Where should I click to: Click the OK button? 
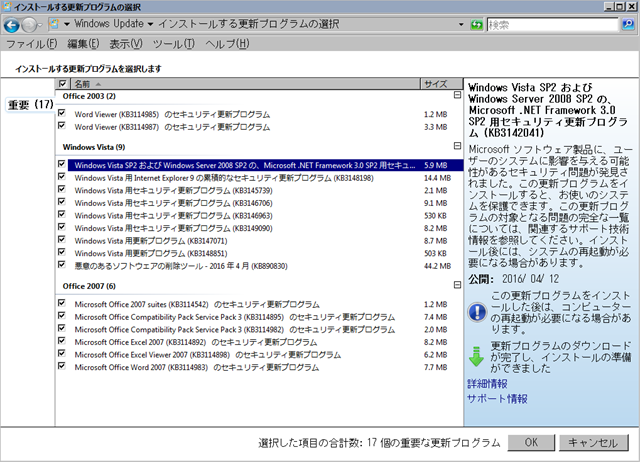point(531,442)
